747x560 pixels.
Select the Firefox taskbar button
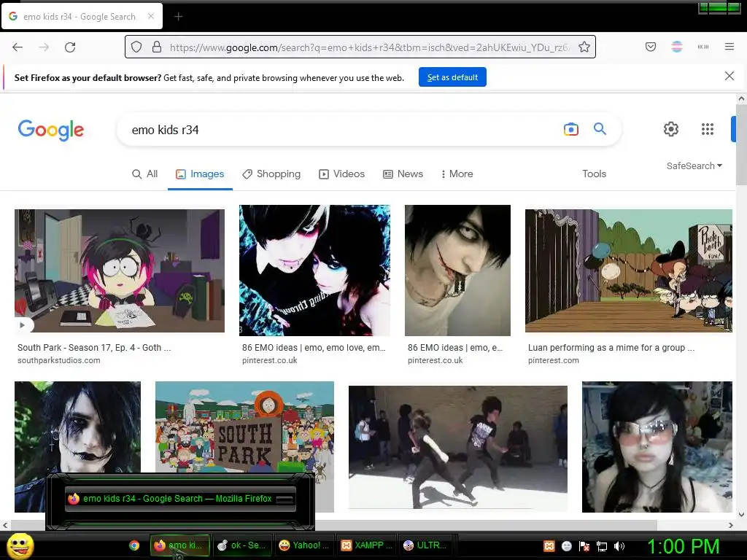coord(180,545)
